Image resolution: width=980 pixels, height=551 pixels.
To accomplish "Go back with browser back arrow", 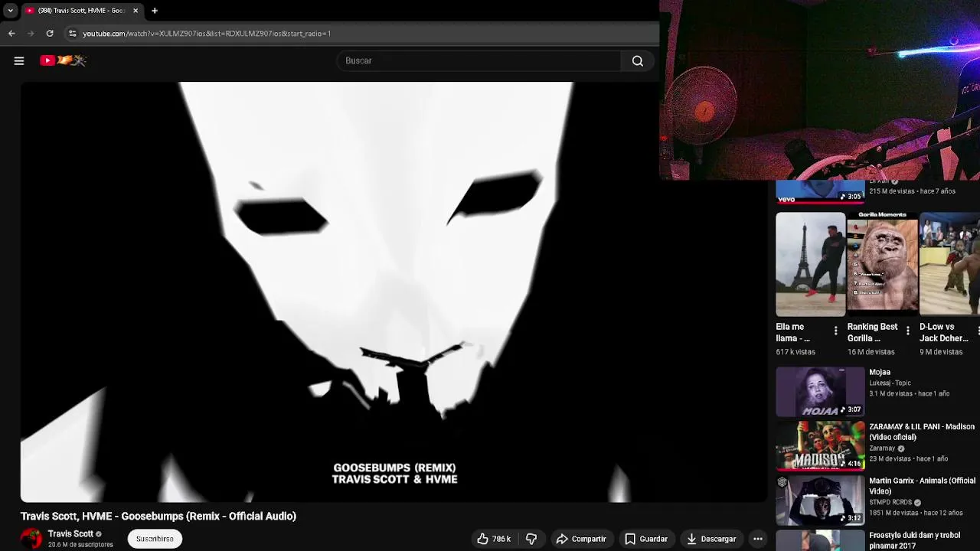I will click(11, 34).
